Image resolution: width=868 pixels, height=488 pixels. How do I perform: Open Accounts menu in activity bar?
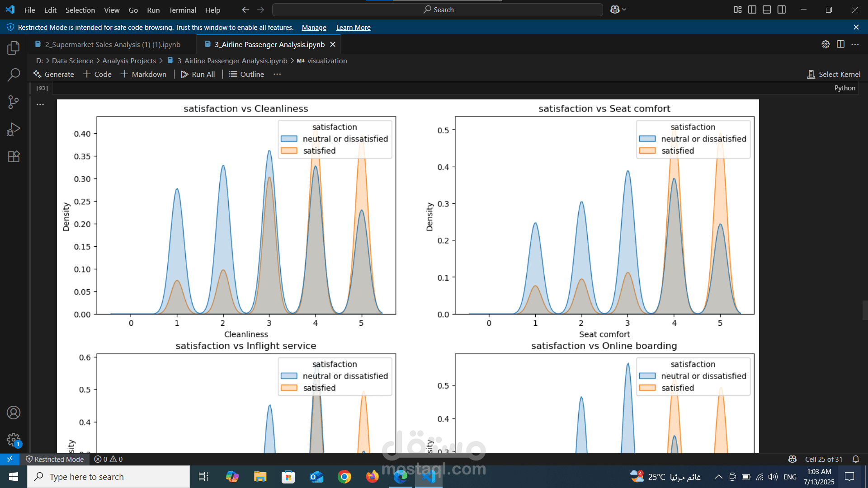(x=14, y=413)
